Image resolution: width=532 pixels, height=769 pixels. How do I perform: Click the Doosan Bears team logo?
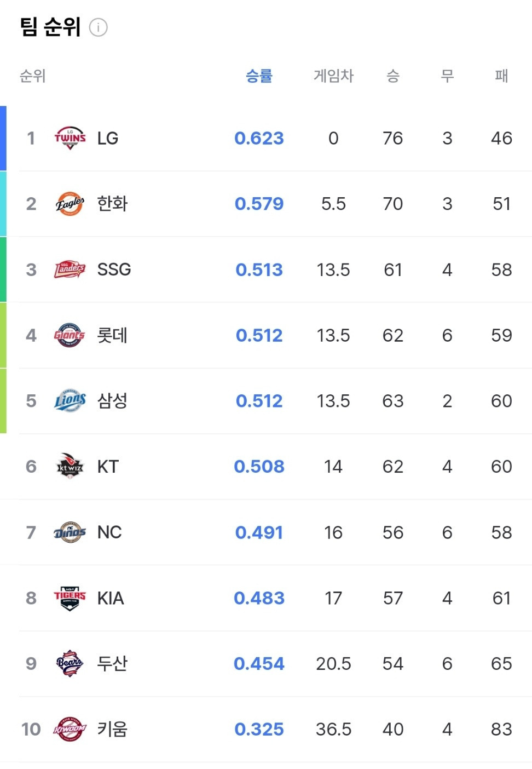tap(70, 664)
